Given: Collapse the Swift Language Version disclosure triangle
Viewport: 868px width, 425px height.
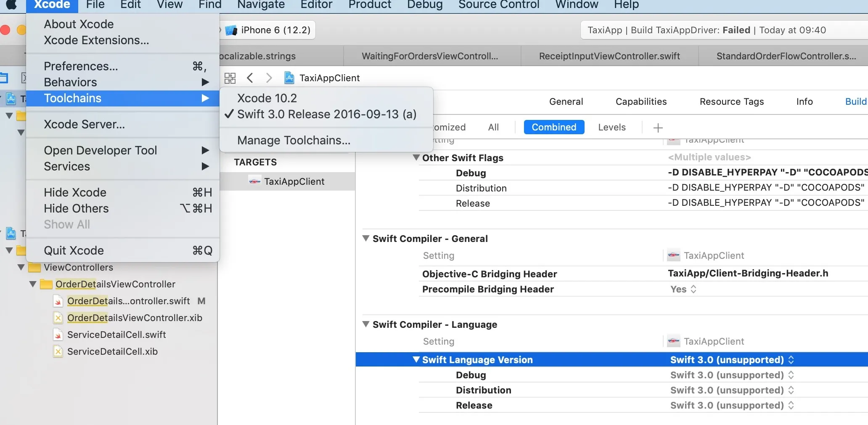Looking at the screenshot, I should (416, 360).
